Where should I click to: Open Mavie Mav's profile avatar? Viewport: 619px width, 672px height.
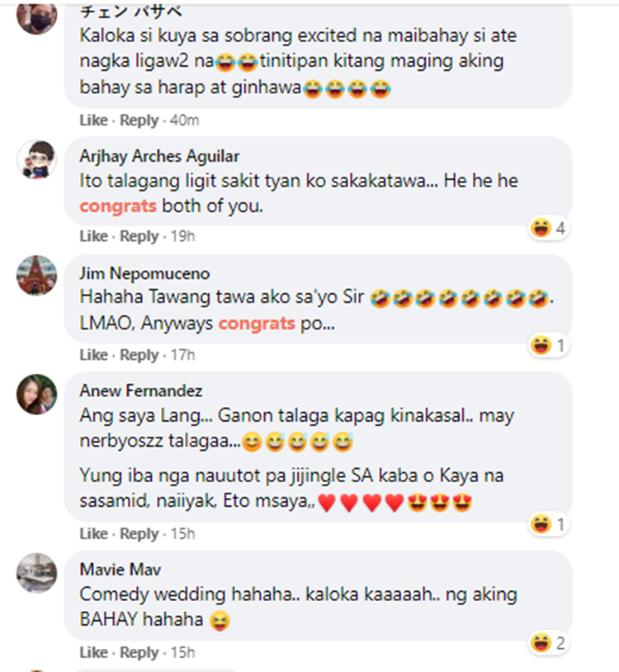[x=37, y=573]
